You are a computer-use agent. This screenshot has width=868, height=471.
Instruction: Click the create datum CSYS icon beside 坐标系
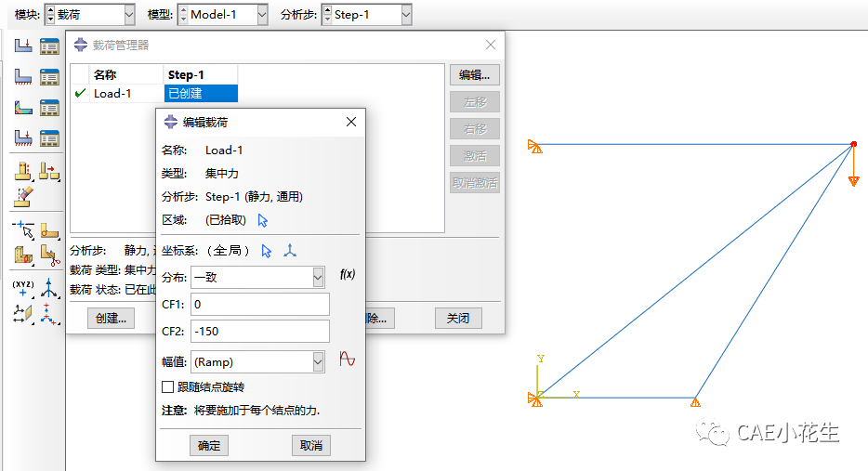pos(290,251)
